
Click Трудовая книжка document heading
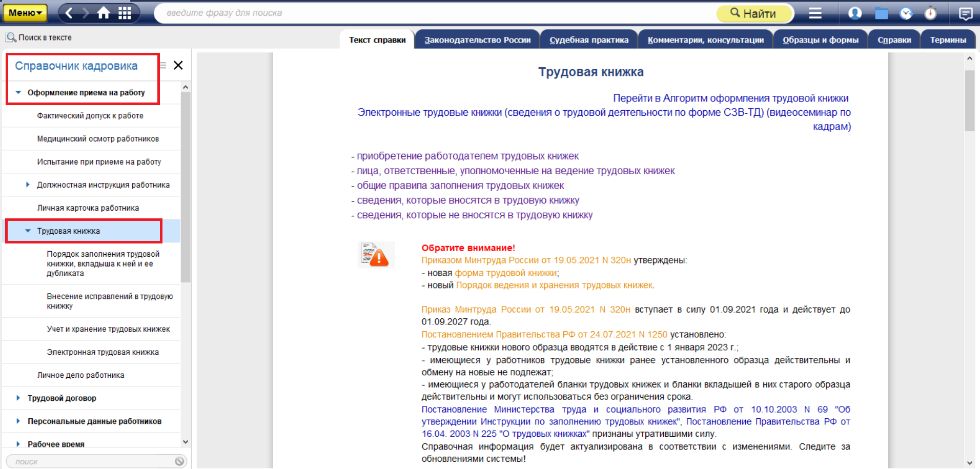pyautogui.click(x=590, y=72)
